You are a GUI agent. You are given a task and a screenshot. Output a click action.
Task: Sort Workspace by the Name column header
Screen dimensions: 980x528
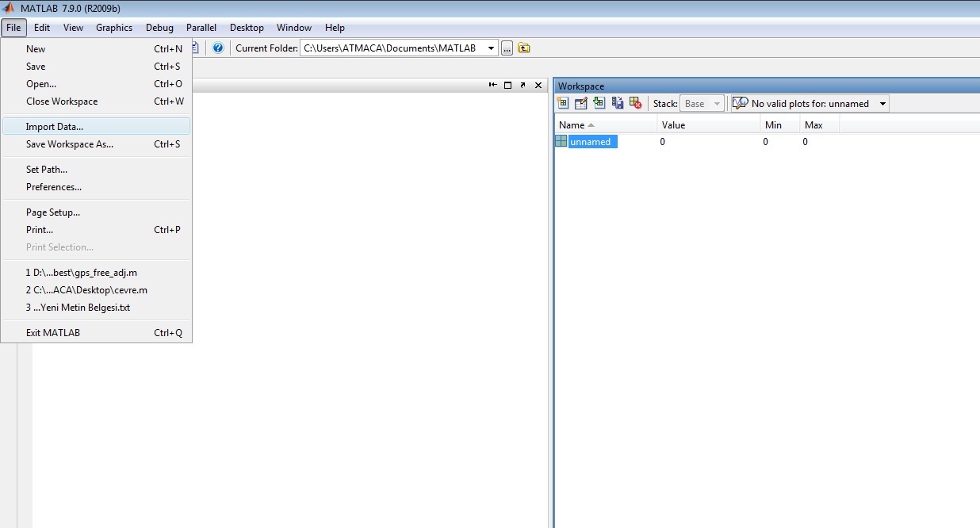pyautogui.click(x=606, y=124)
